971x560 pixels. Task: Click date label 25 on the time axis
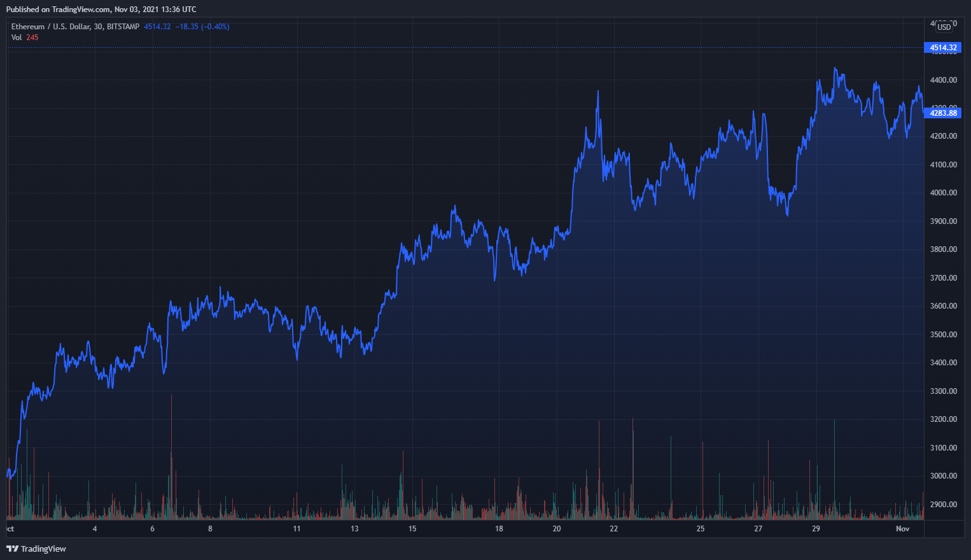[701, 529]
